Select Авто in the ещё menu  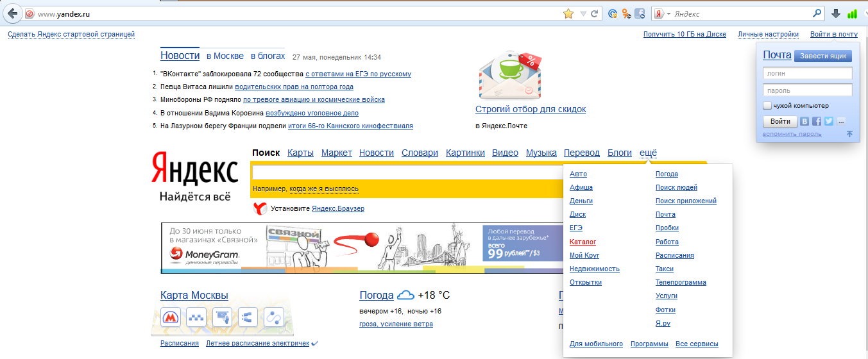(x=578, y=174)
